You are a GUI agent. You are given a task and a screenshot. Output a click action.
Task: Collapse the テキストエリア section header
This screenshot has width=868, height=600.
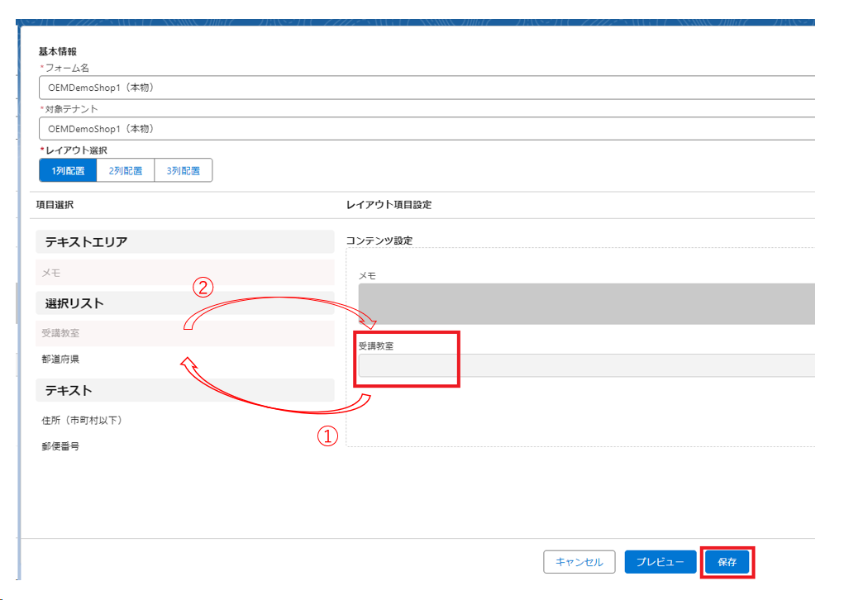[185, 241]
